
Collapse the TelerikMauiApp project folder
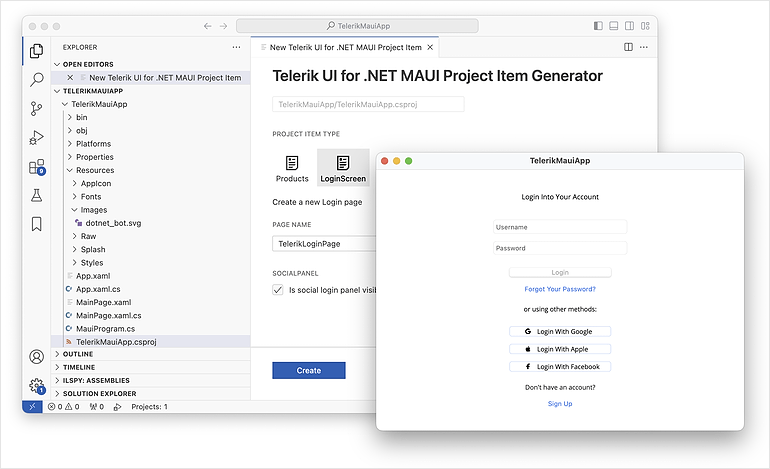65,104
